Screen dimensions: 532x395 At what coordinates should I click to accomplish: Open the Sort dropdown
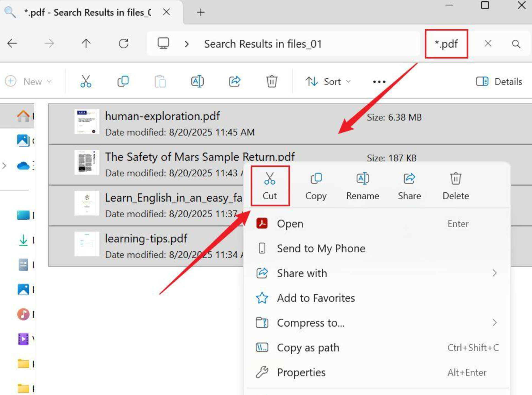pyautogui.click(x=328, y=81)
